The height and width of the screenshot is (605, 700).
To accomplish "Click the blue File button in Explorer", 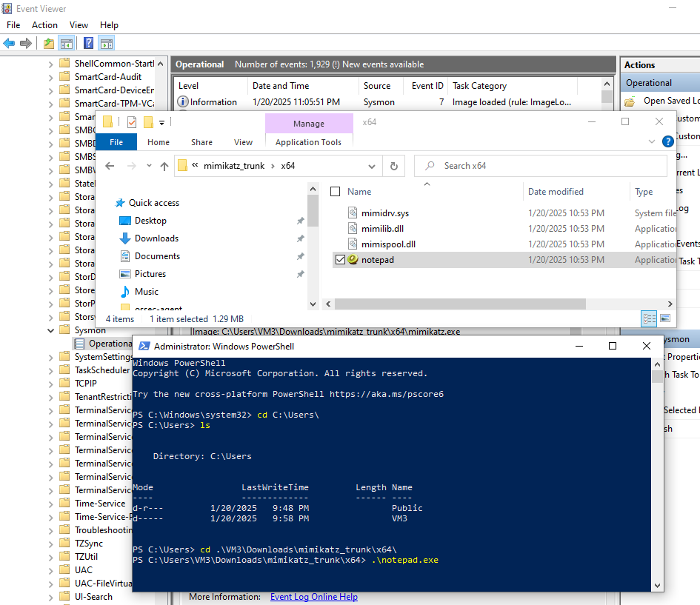I will click(116, 142).
